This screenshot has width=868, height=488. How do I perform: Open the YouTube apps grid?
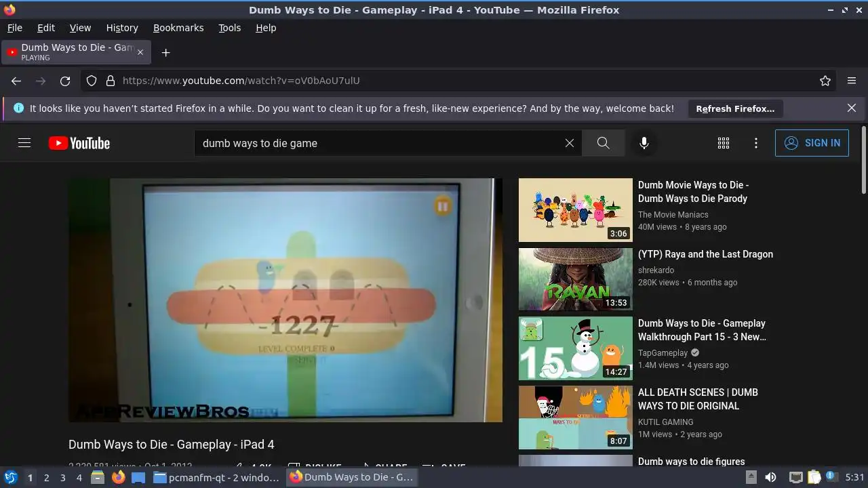724,143
